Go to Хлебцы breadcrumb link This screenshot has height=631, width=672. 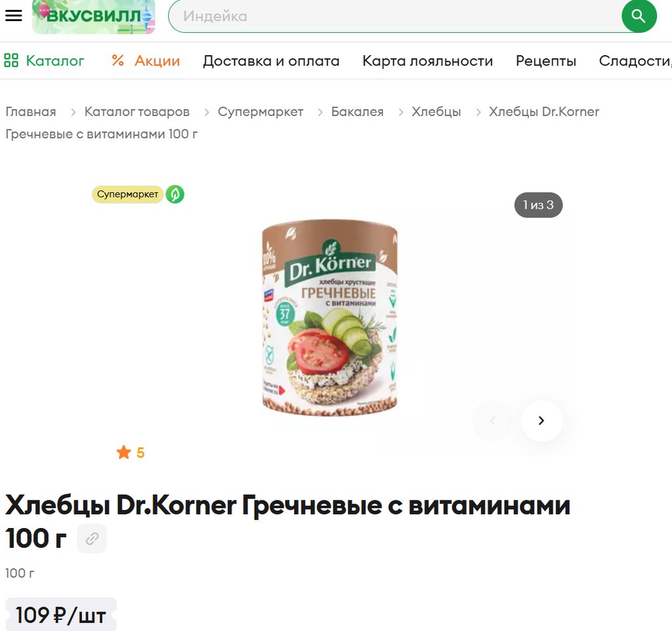(x=436, y=112)
